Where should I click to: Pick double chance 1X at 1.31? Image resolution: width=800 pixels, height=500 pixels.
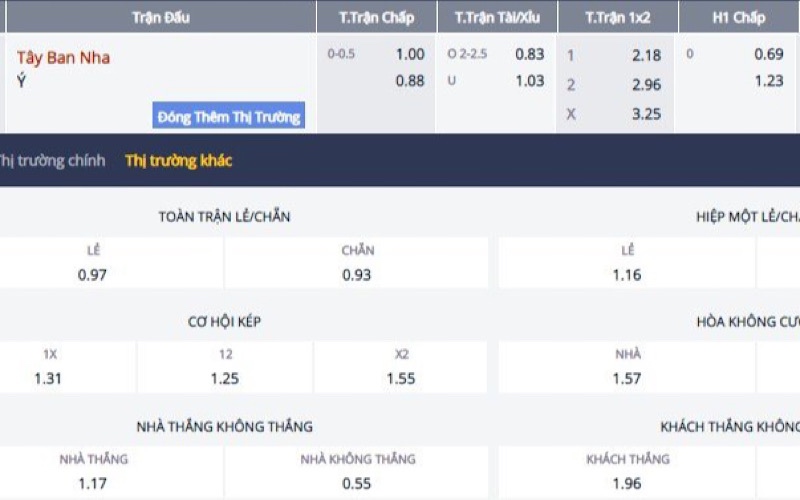click(49, 378)
